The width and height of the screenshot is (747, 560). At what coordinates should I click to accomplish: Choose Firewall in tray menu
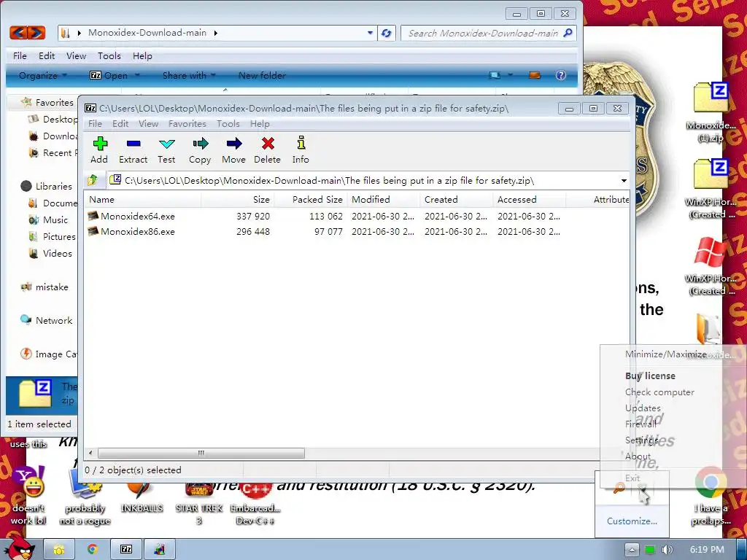click(x=640, y=424)
